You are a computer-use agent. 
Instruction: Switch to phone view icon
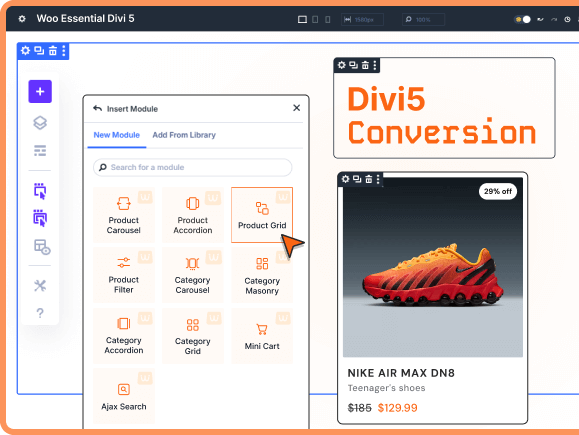pos(328,19)
